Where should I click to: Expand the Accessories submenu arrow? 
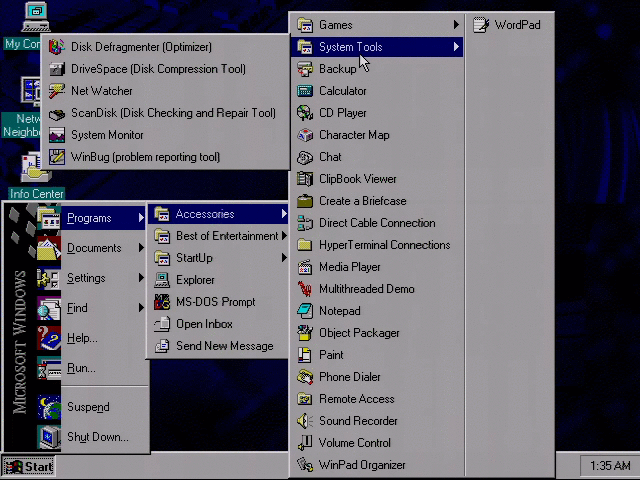(x=284, y=214)
